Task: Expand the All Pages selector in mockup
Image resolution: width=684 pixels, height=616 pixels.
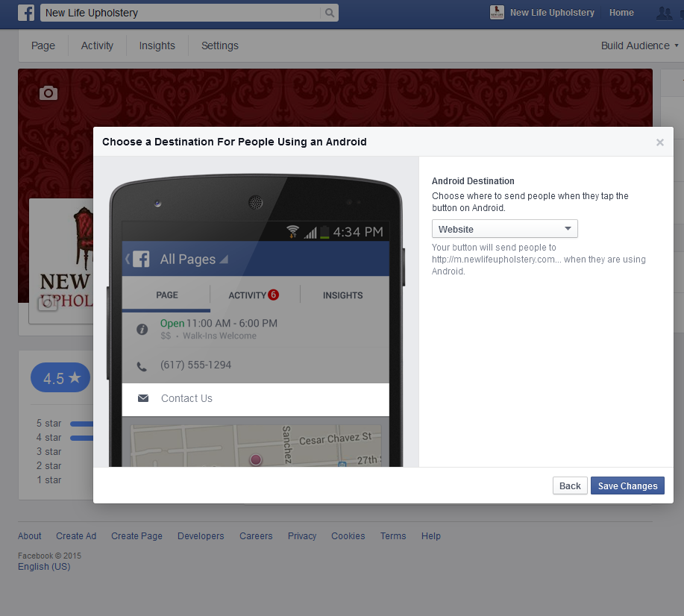Action: 194,259
